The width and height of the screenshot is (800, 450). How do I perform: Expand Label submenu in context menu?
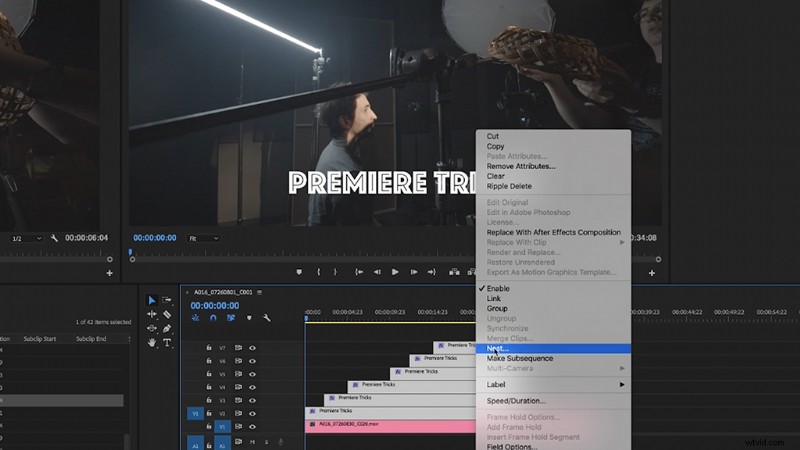tap(554, 385)
